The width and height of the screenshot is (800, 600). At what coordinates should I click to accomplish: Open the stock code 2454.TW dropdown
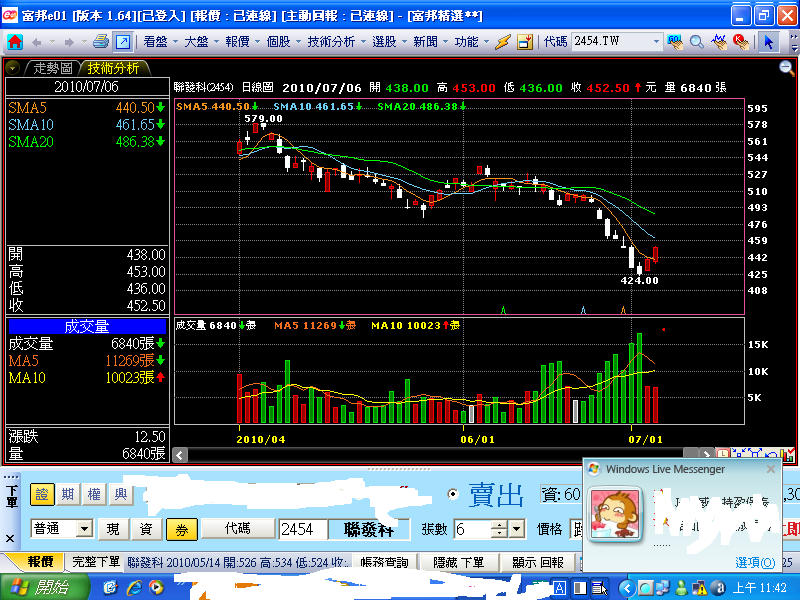(x=656, y=42)
